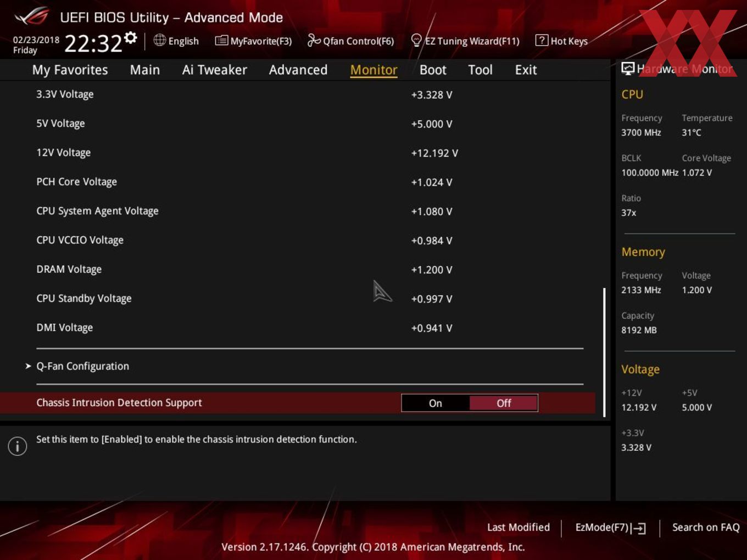The image size is (747, 560).
Task: Click the 22:32 clock display
Action: point(93,43)
